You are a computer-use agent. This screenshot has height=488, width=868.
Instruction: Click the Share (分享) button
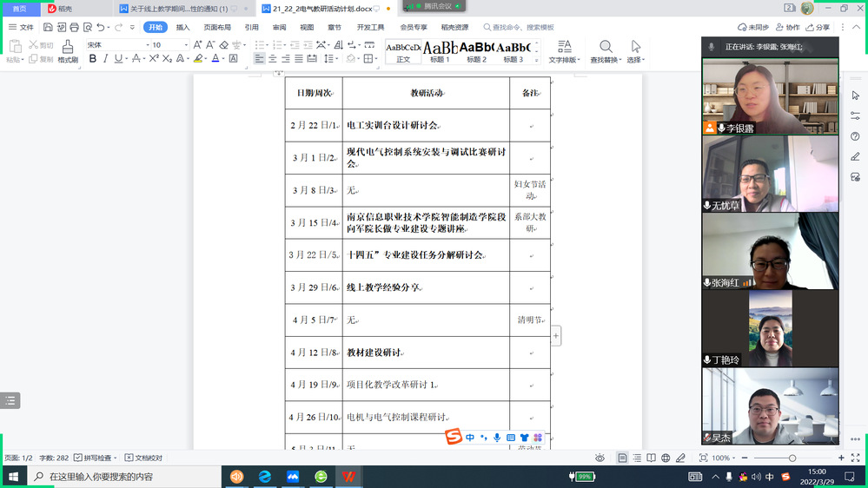click(x=818, y=27)
